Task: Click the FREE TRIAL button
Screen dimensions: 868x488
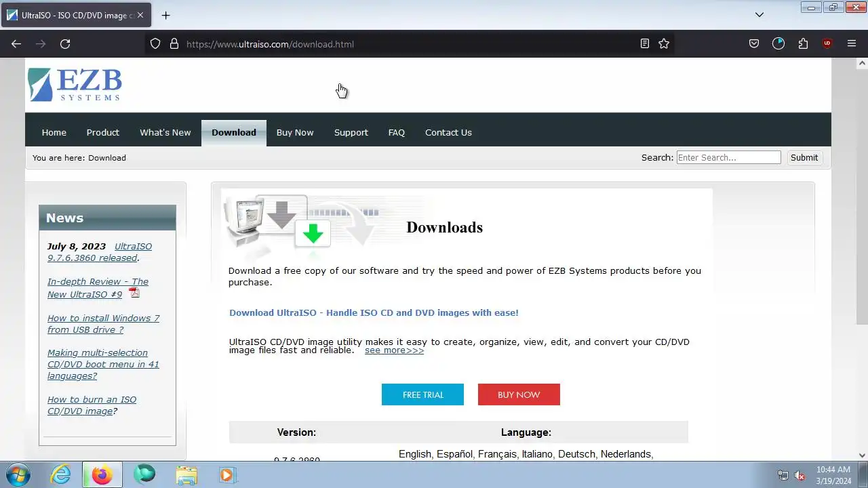Action: coord(422,394)
